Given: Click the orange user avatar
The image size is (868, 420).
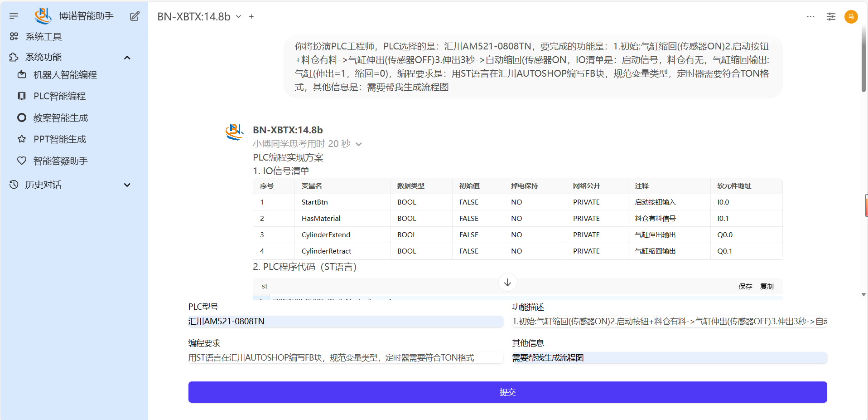Looking at the screenshot, I should (851, 17).
